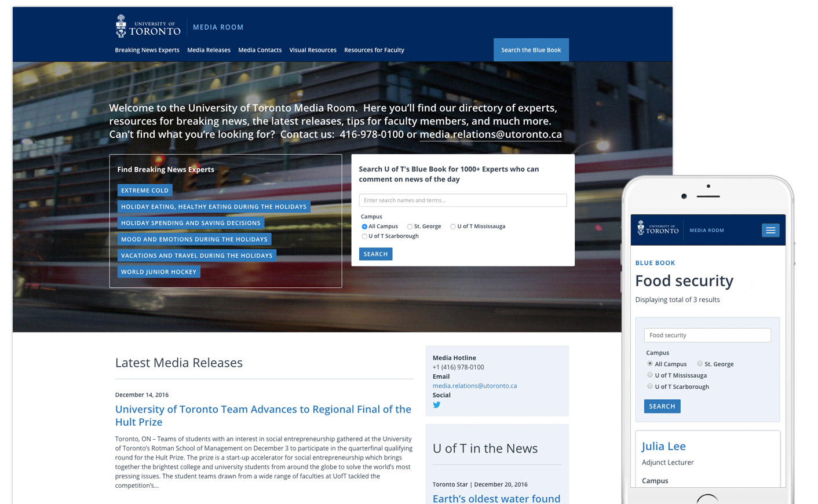Select St. George campus on mobile form

click(x=700, y=364)
